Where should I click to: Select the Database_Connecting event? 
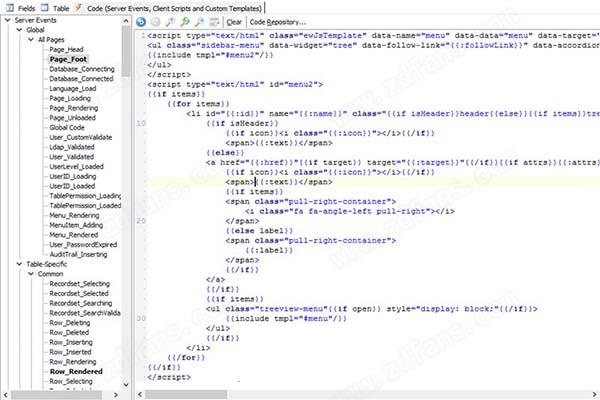click(x=82, y=69)
